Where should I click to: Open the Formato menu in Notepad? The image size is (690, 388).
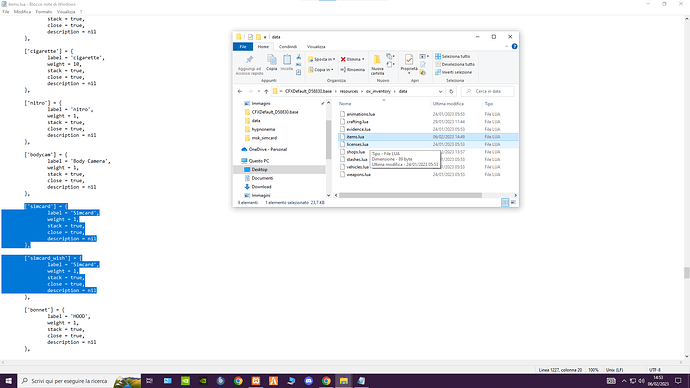[44, 12]
